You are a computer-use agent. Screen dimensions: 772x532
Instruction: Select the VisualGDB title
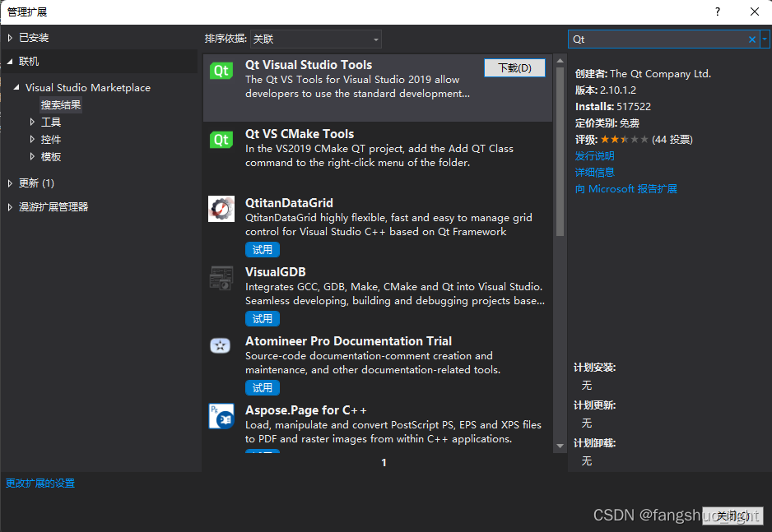click(x=275, y=272)
